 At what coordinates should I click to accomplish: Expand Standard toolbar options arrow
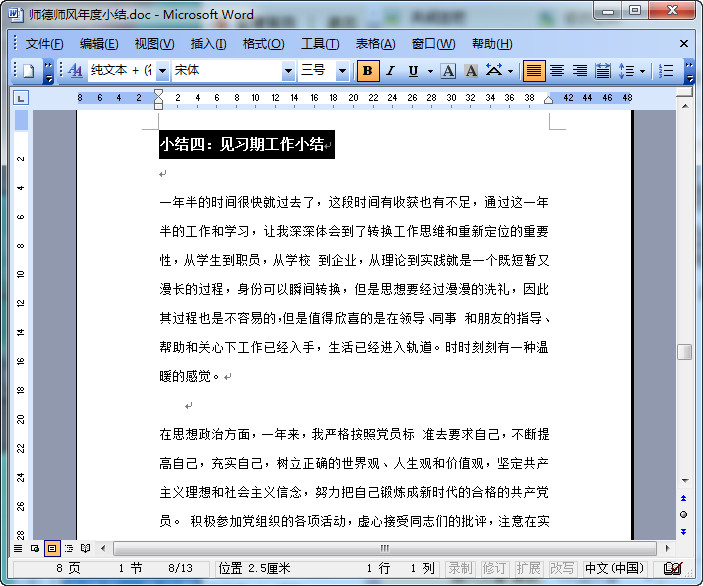(x=48, y=72)
